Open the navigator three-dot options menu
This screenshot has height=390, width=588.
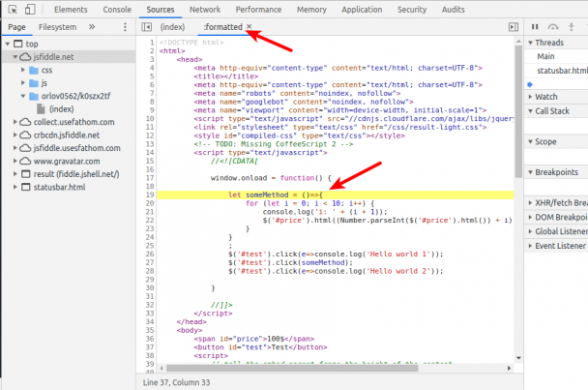125,27
